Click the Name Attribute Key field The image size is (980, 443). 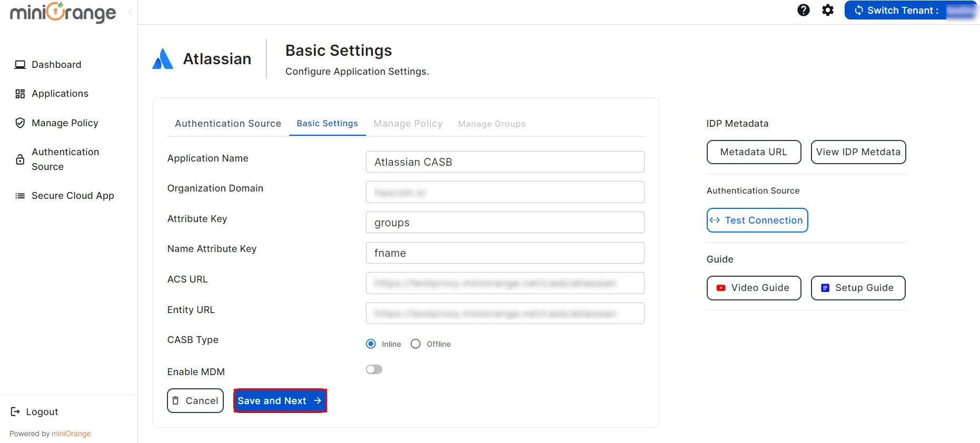coord(505,253)
